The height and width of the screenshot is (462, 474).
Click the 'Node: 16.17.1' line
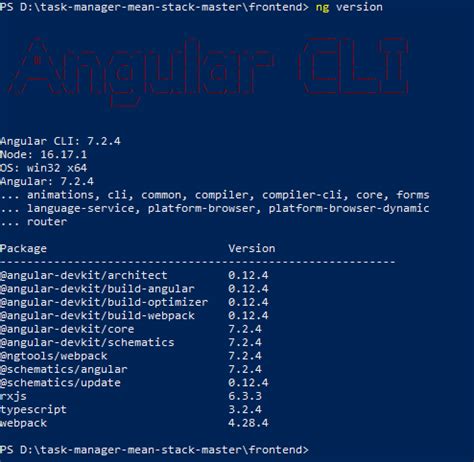[x=43, y=155]
